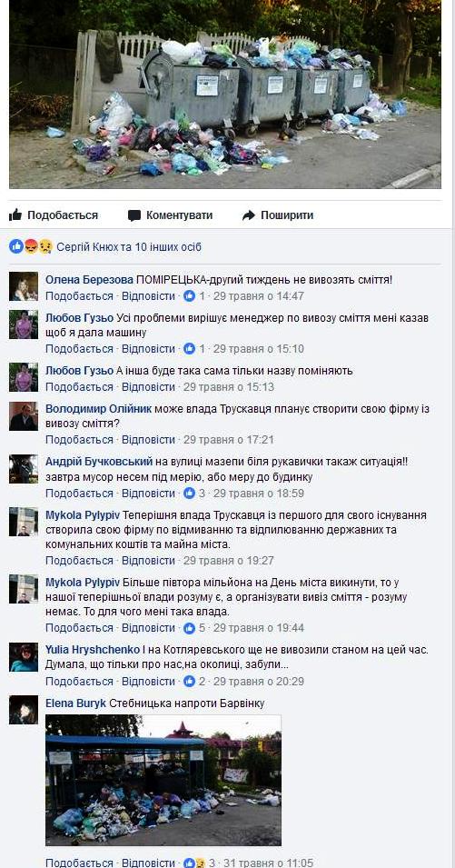The width and height of the screenshot is (455, 868).
Task: Click Володимир Олійник's profile picture
Action: coord(24,416)
